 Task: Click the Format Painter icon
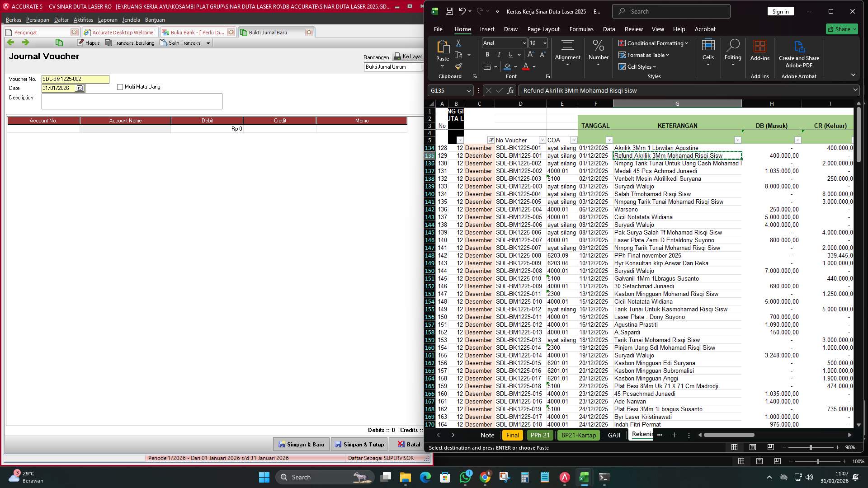(x=458, y=66)
